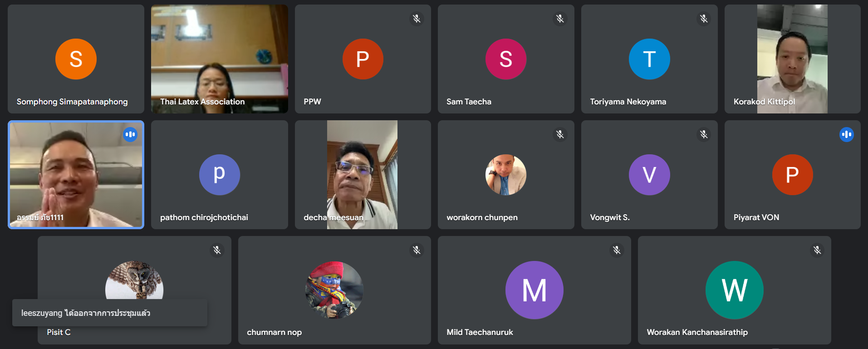Click muted mic icon on Mild Taechanuruk tile

(617, 250)
